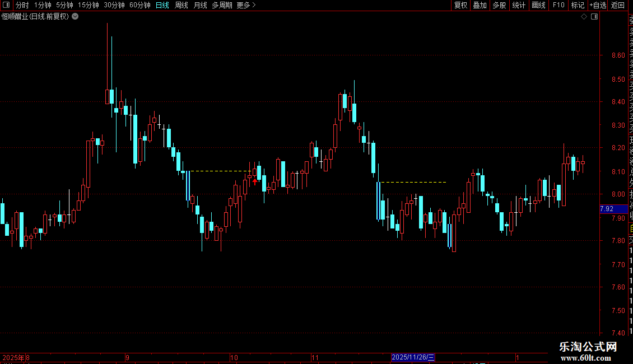Click the 标记 mark button
The height and width of the screenshot is (364, 633).
click(578, 5)
